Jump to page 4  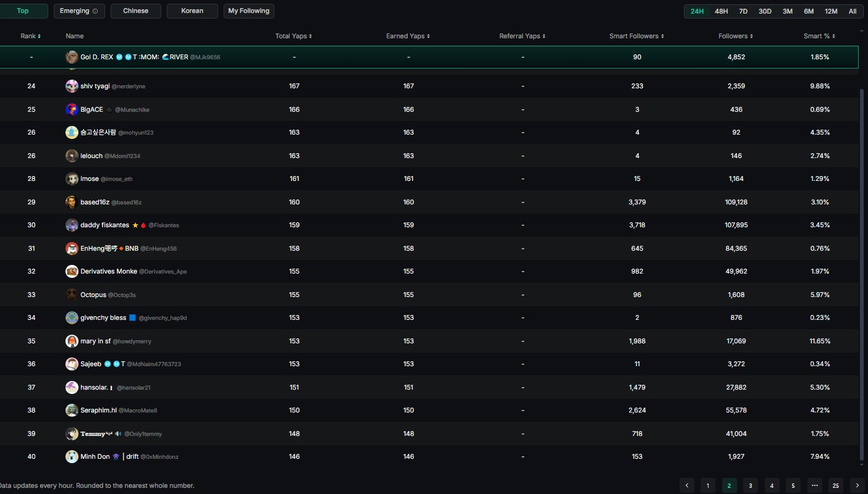772,485
